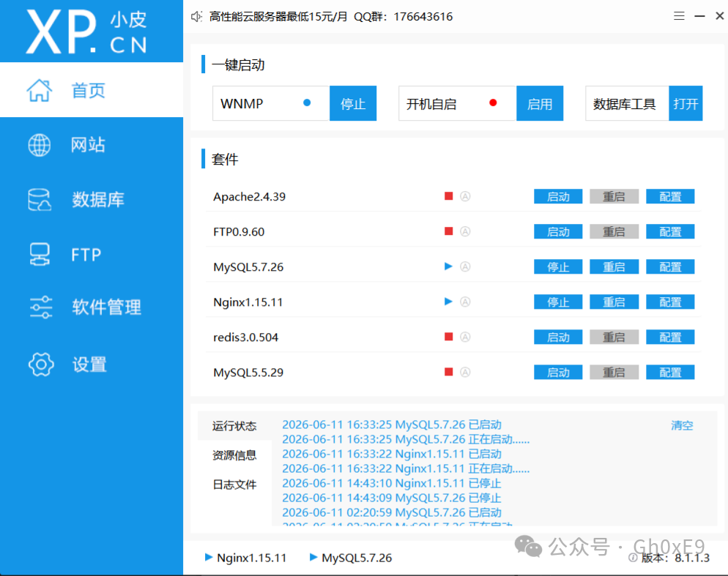
Task: Click the version info icon beside 版本
Action: click(x=632, y=558)
